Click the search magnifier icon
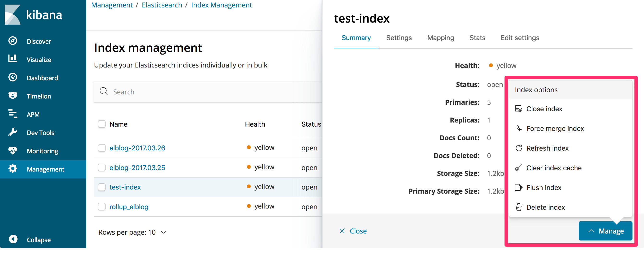 (x=103, y=91)
